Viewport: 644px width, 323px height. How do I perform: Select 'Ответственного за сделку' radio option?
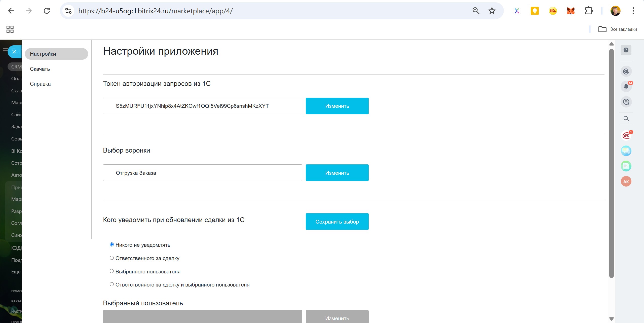coord(112,258)
